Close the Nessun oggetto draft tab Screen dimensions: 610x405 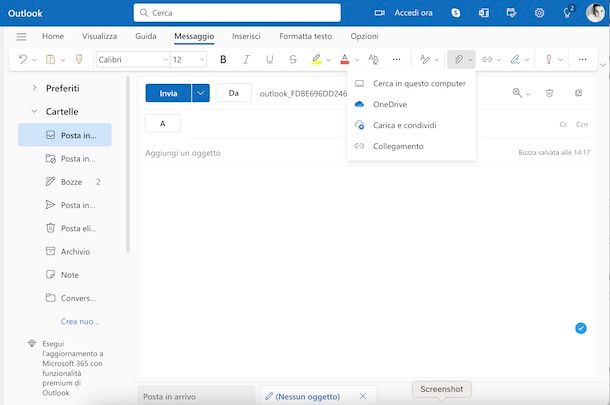coord(363,396)
